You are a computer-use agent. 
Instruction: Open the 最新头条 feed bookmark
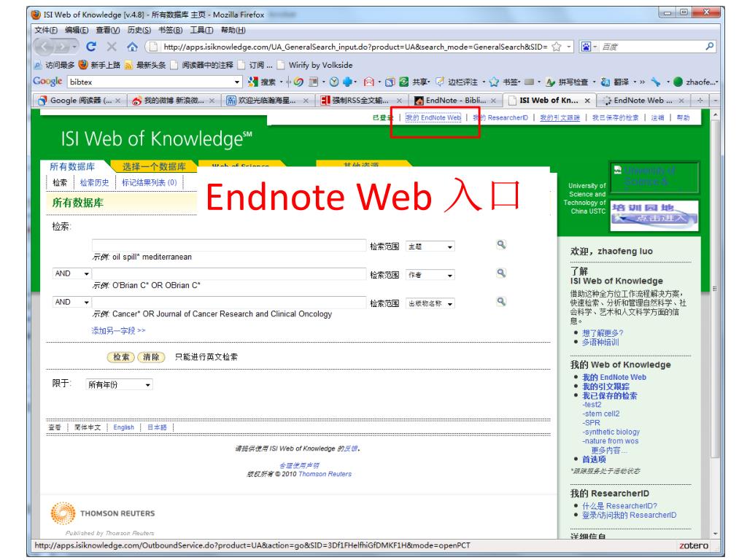tap(145, 65)
